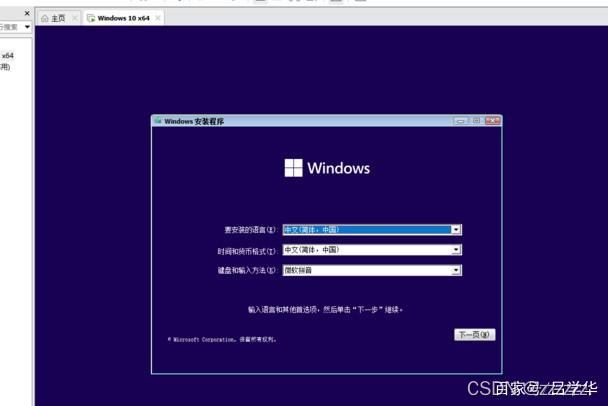Click the home icon on 主页 tab
Image resolution: width=608 pixels, height=406 pixels.
[x=45, y=18]
